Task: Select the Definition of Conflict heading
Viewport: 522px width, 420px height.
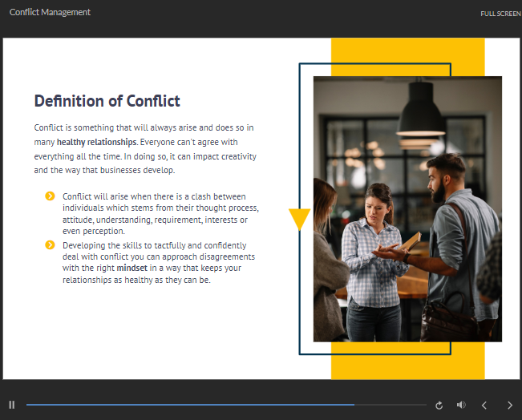Action: (107, 101)
